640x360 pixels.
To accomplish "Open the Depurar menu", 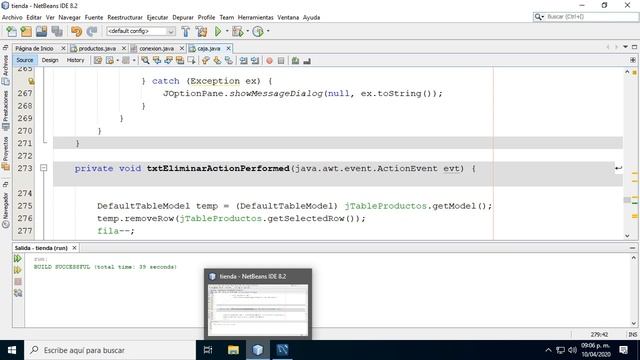I will (183, 17).
